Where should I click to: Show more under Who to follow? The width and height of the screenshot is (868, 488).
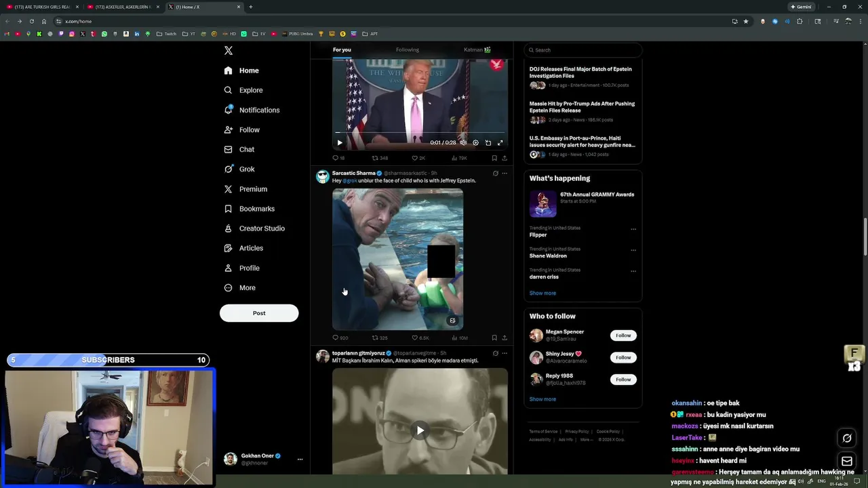pos(542,399)
